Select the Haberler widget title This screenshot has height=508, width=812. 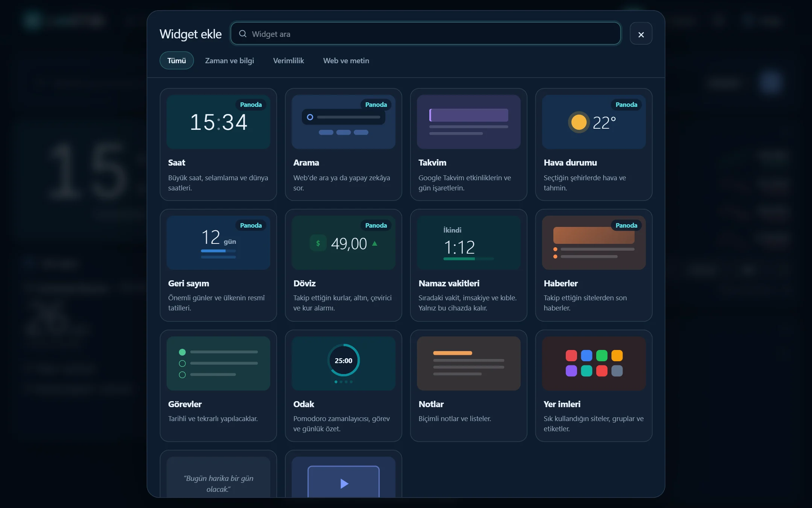click(561, 283)
